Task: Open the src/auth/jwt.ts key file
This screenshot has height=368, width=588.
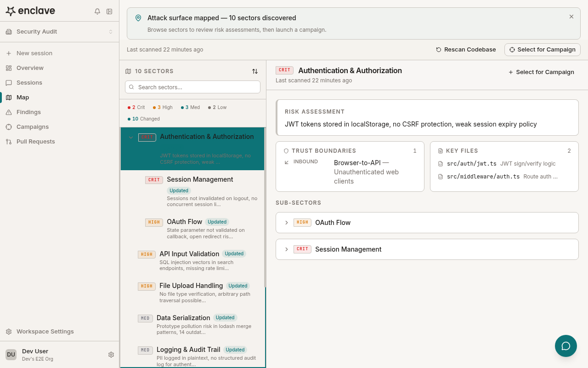Action: point(471,164)
